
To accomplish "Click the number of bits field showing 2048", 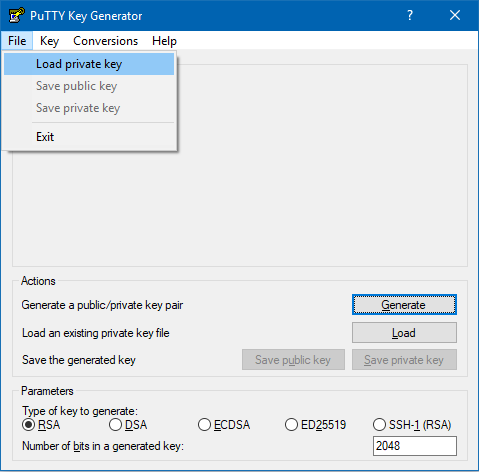I will click(415, 446).
